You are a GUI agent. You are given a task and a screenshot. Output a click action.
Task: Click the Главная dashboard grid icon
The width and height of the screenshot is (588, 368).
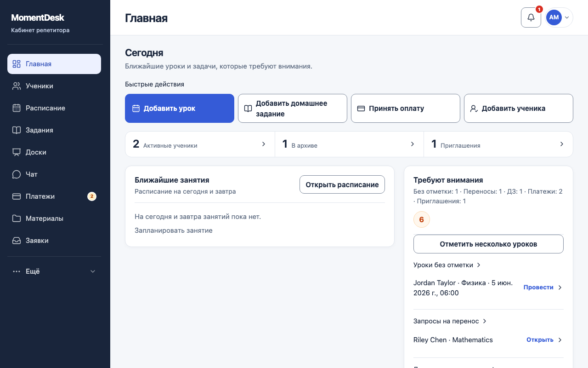pos(17,64)
